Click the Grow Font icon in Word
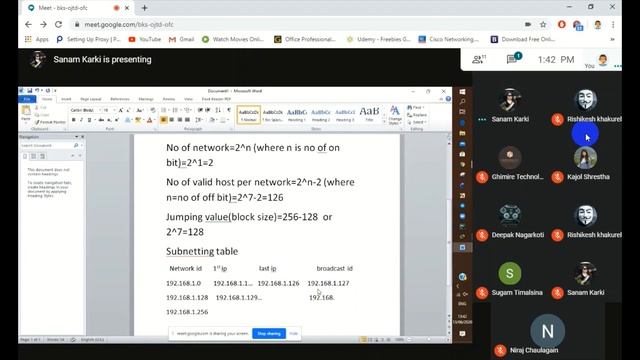 tap(121, 110)
